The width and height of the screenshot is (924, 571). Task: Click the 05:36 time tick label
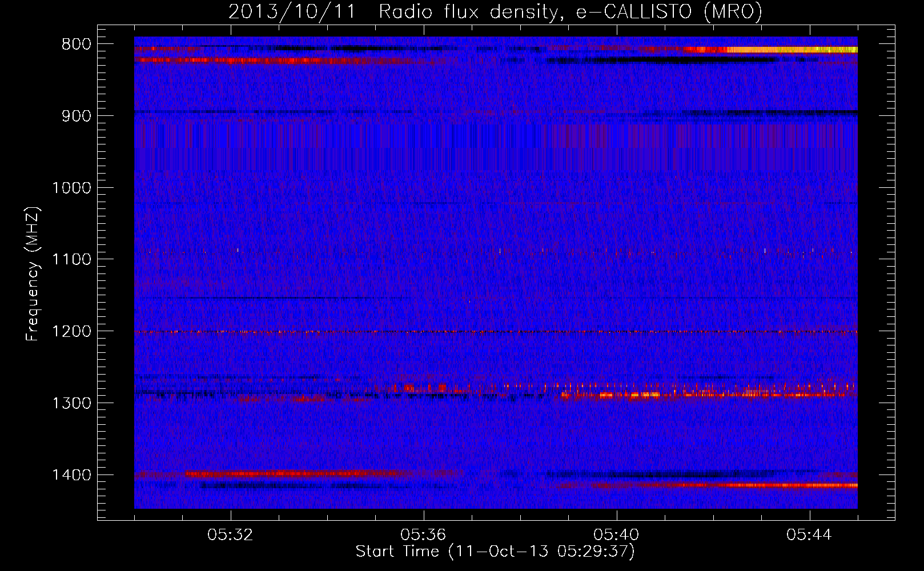click(x=423, y=535)
